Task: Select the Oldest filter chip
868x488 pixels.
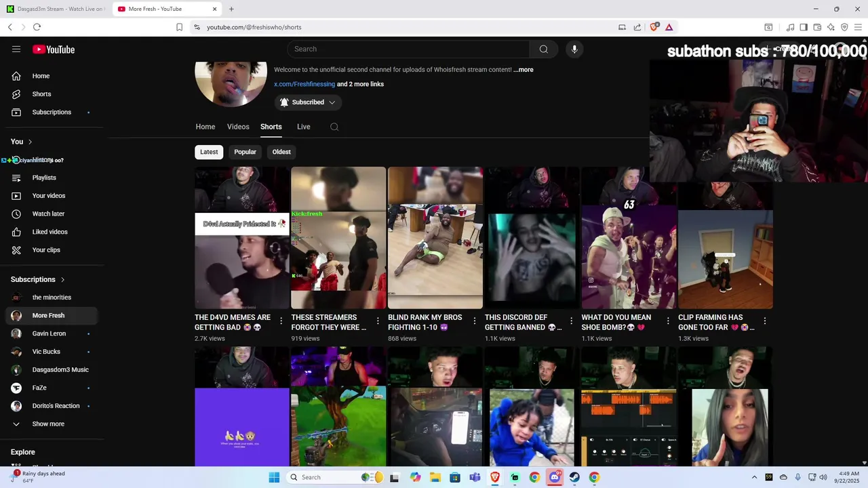Action: tap(281, 152)
